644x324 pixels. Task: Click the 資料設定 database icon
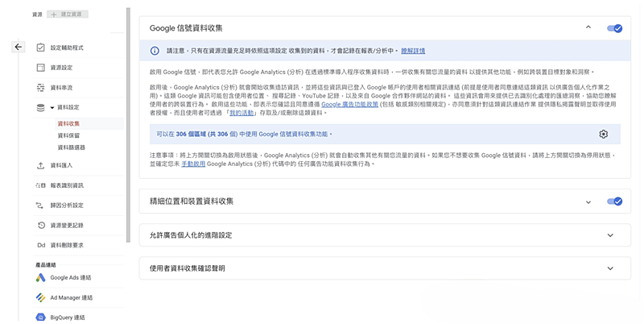tap(41, 107)
